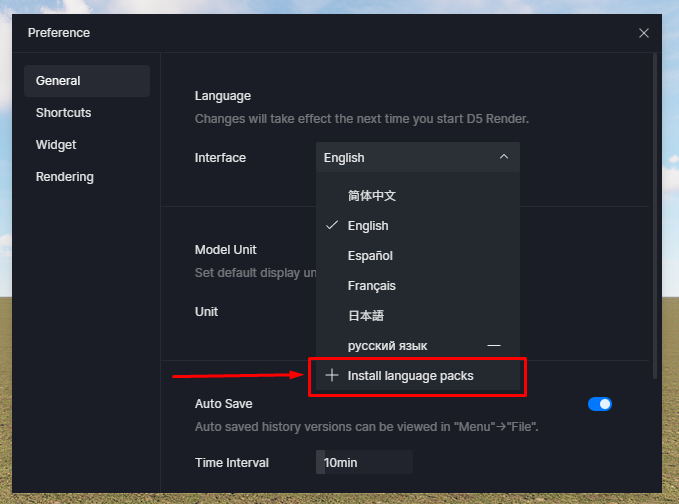Viewport: 679px width, 504px height.
Task: Remove the русский язык pack via minus icon
Action: (x=494, y=346)
